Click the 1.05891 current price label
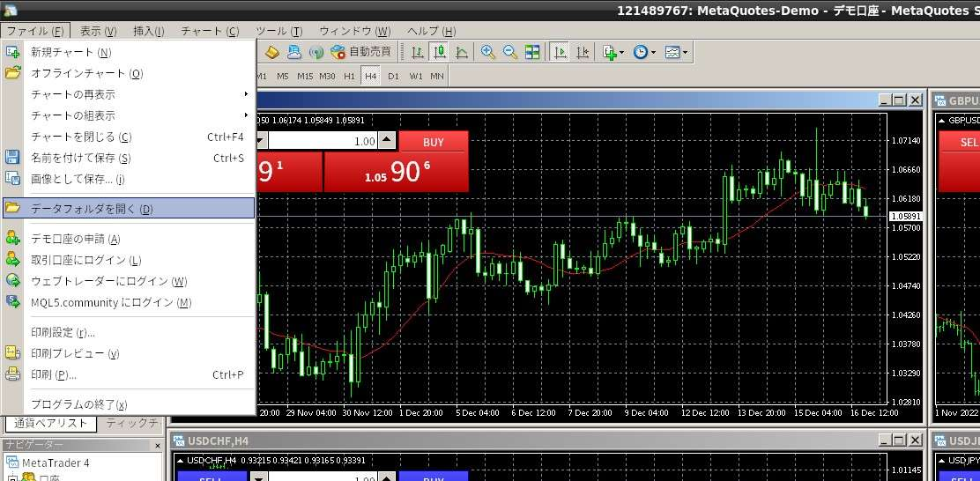The width and height of the screenshot is (980, 481). click(905, 216)
